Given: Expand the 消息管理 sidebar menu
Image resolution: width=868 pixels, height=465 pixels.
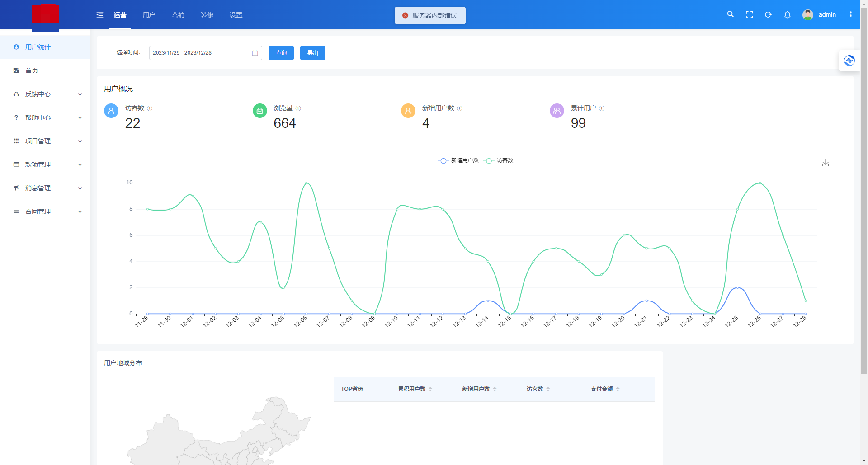Looking at the screenshot, I should coord(45,188).
